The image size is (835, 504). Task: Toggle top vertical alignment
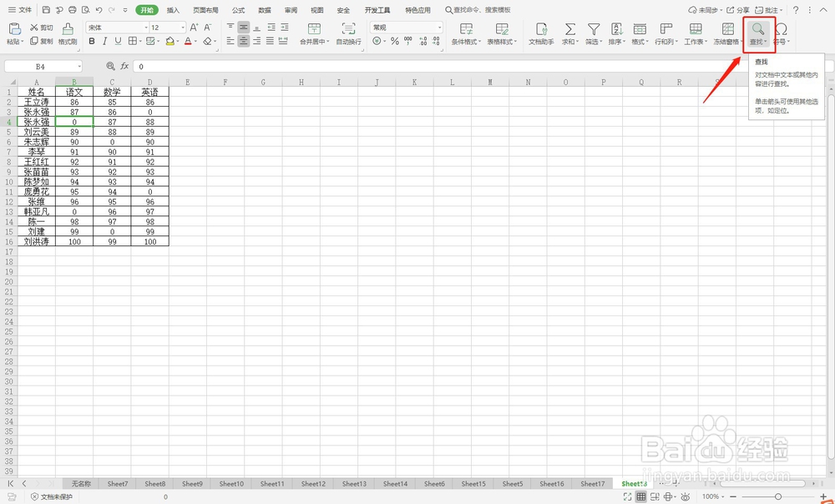pos(230,28)
